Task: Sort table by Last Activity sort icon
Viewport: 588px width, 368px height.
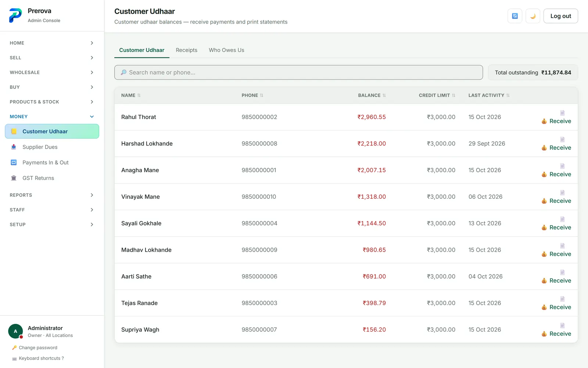Action: click(x=508, y=95)
